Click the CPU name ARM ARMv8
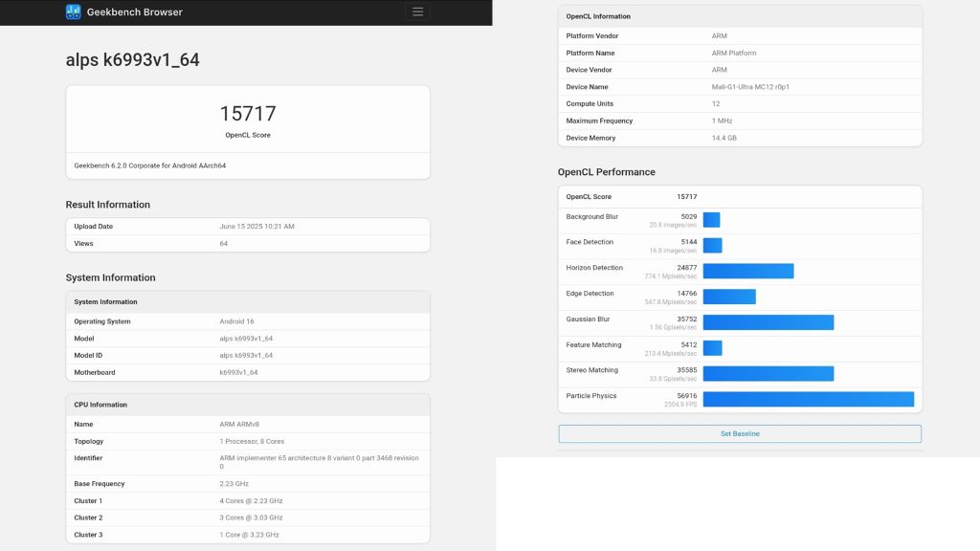This screenshot has height=551, width=980. 238,424
